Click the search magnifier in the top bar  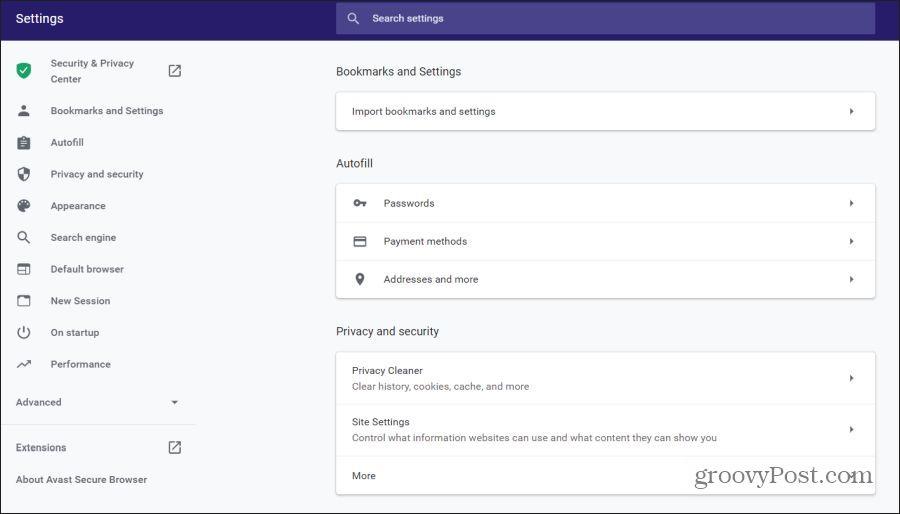353,18
